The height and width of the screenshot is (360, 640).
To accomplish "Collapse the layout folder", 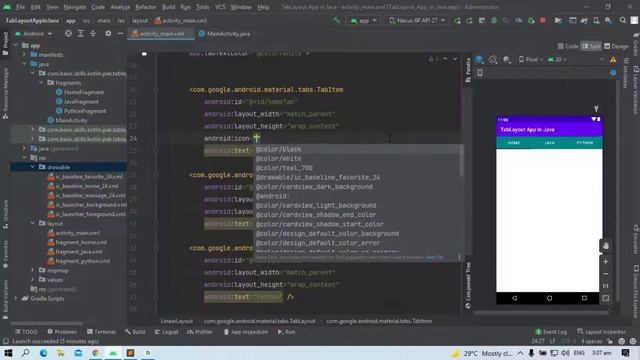I will coord(33,223).
